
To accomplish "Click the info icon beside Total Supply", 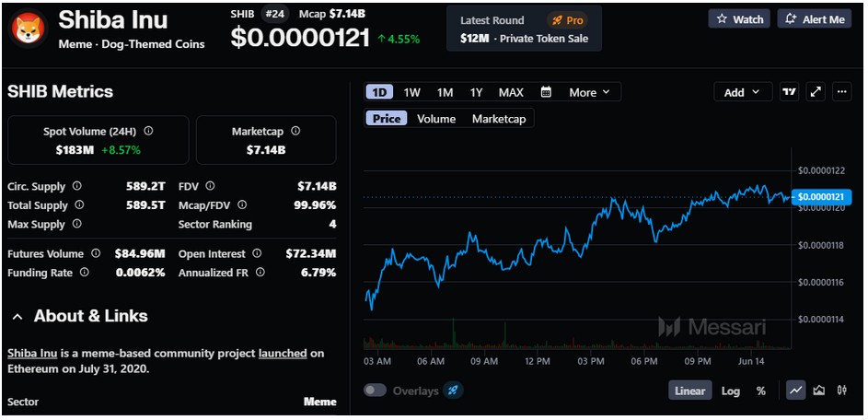I will coord(79,205).
